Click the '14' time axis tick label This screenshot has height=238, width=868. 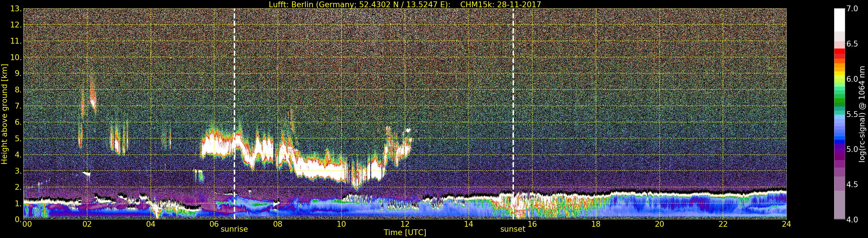click(468, 224)
